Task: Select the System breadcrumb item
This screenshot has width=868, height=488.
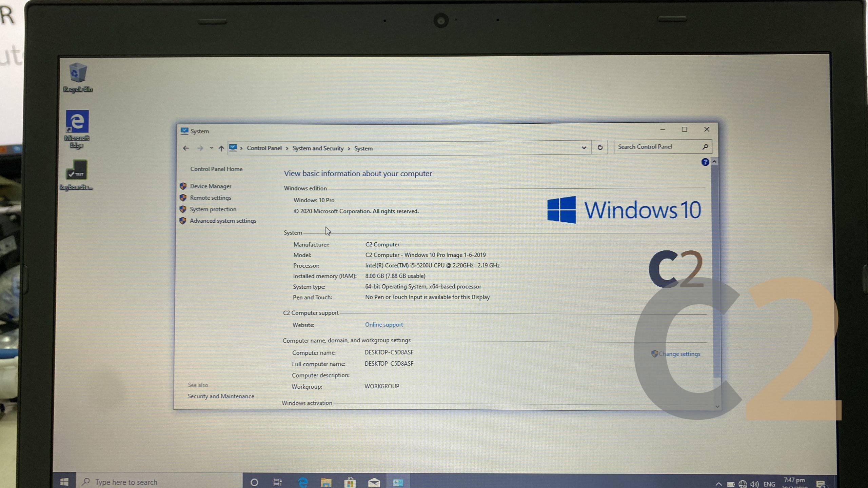Action: tap(363, 148)
